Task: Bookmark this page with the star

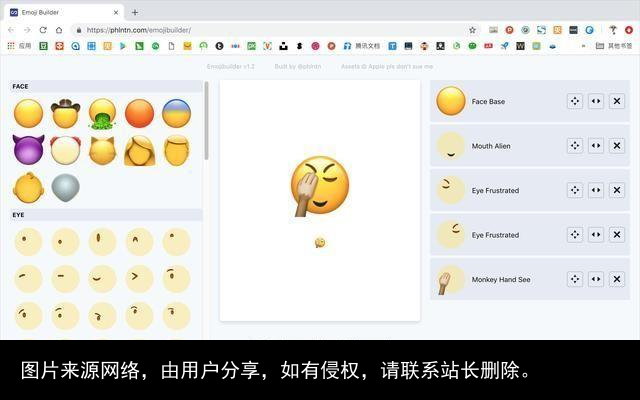Action: (472, 30)
